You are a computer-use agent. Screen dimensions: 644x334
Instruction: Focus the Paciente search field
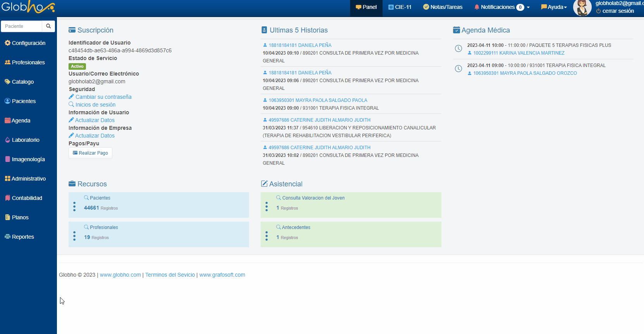(x=22, y=26)
